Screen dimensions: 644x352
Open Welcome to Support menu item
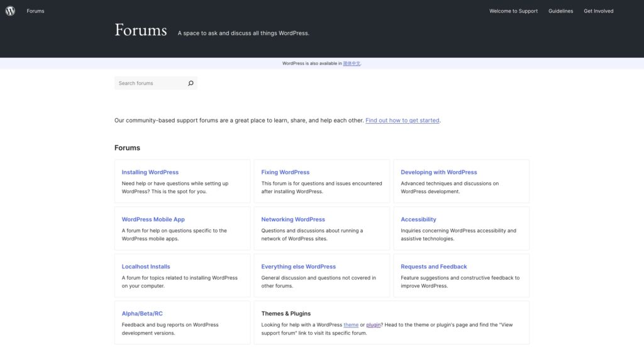[x=513, y=11]
